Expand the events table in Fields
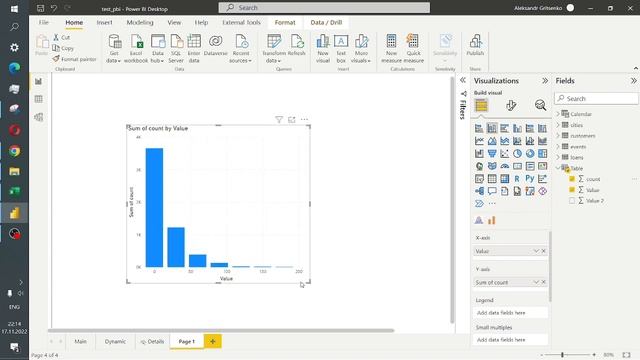This screenshot has width=640, height=360. tap(558, 147)
